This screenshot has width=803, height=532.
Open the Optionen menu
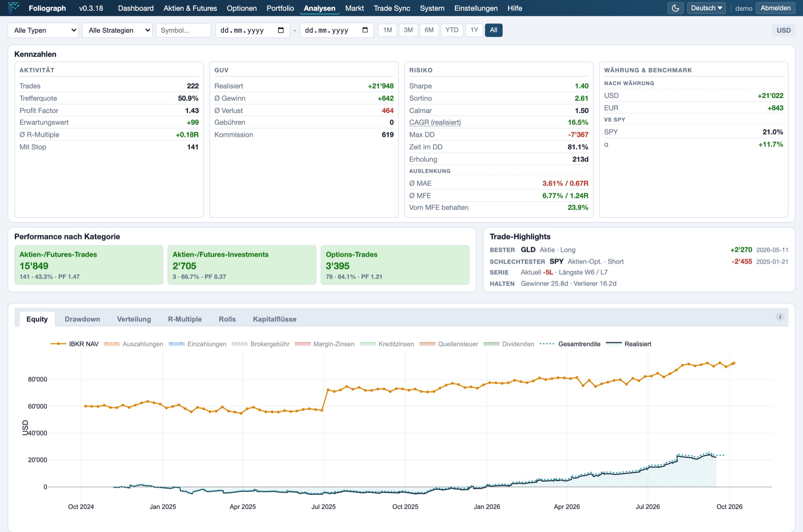click(242, 8)
